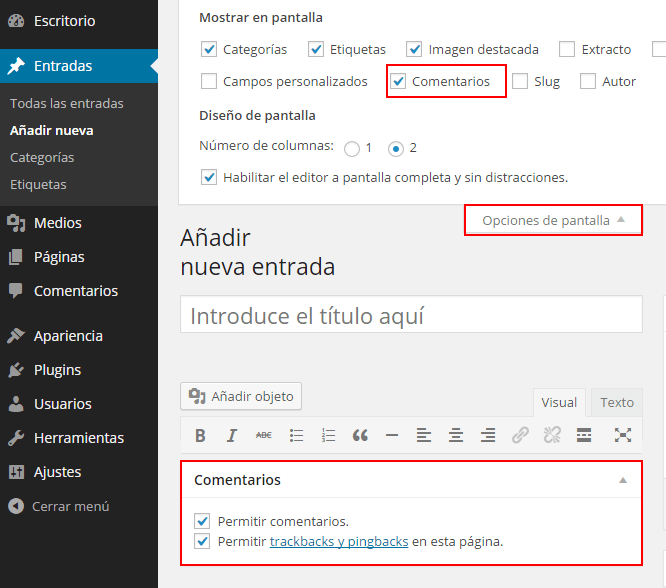Image resolution: width=666 pixels, height=588 pixels.
Task: Open the Ajustes menu label
Action: 57,472
